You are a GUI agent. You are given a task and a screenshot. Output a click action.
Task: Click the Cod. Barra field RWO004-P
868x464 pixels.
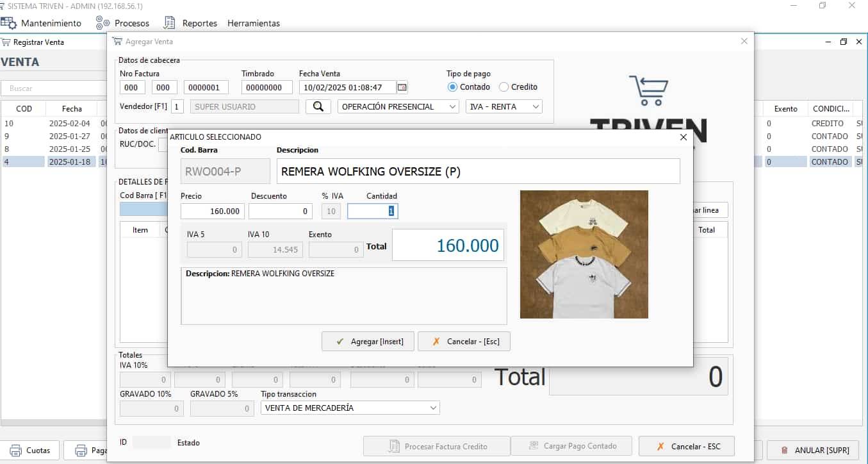[x=225, y=171]
